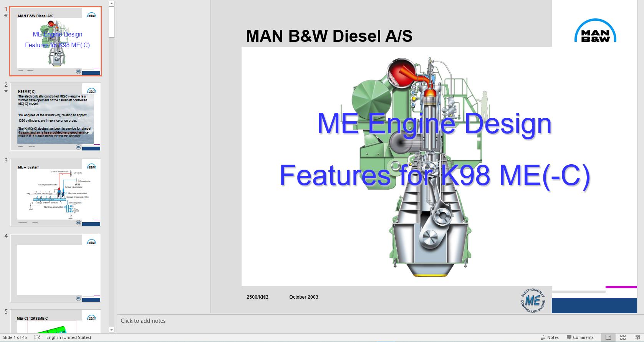The image size is (644, 342).
Task: Select blank slide 4 thumbnail
Action: (x=56, y=268)
